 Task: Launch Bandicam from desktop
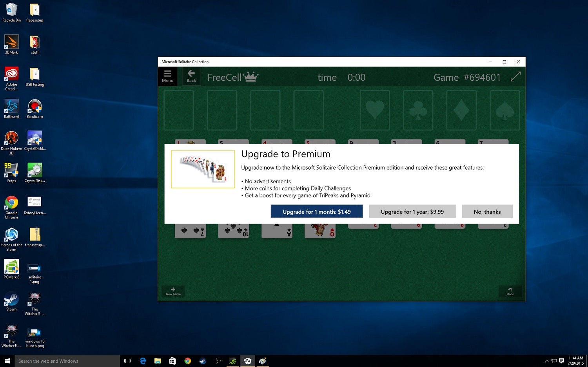(34, 108)
